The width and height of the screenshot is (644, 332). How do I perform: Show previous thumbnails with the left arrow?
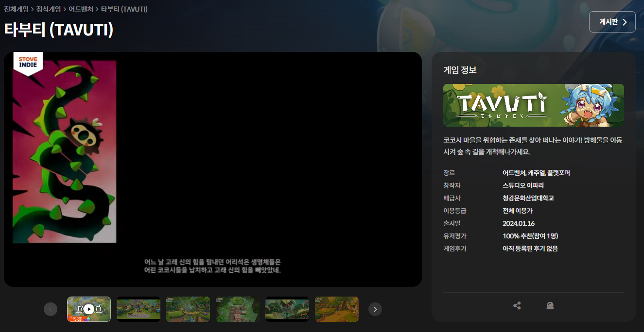pyautogui.click(x=51, y=309)
